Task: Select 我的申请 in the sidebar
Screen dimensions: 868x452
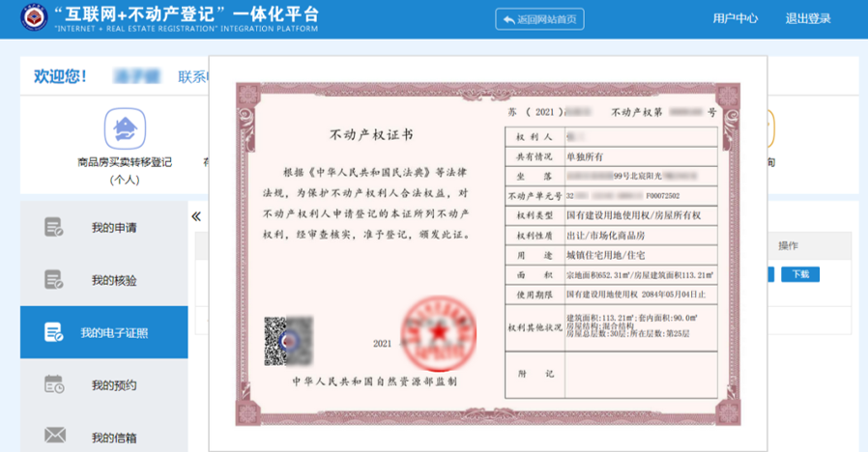Action: point(104,227)
